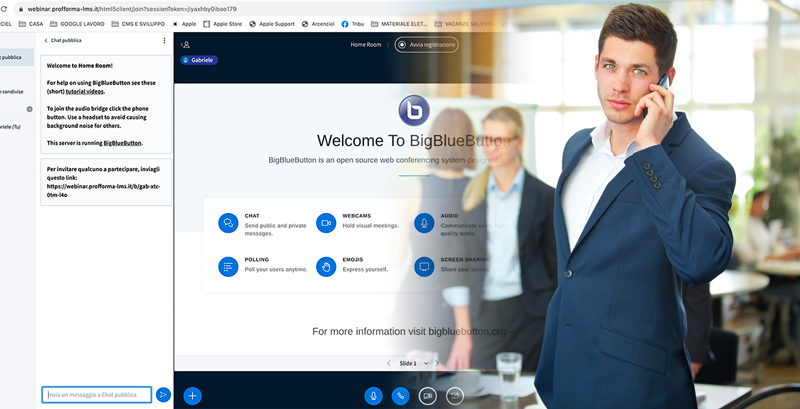Click the Emojis hand icon on slide
This screenshot has height=409, width=800.
point(326,267)
